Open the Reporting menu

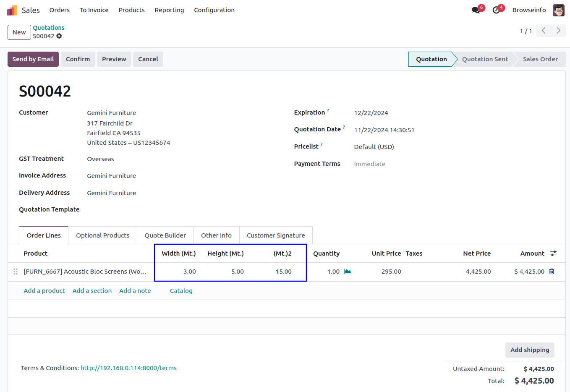click(169, 10)
